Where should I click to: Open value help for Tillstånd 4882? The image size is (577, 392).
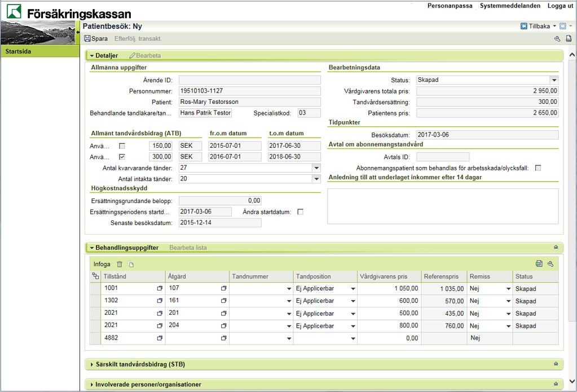[x=160, y=338]
